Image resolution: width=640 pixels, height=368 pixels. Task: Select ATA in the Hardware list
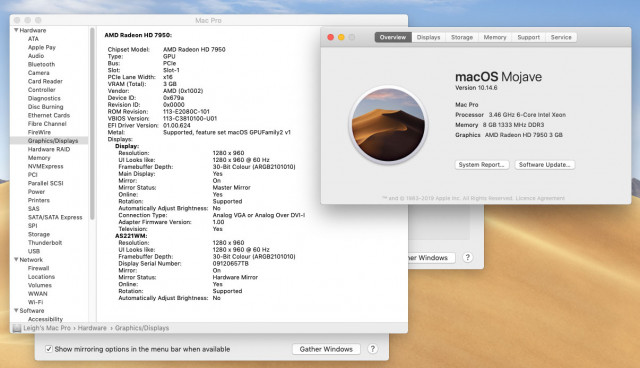(x=33, y=39)
